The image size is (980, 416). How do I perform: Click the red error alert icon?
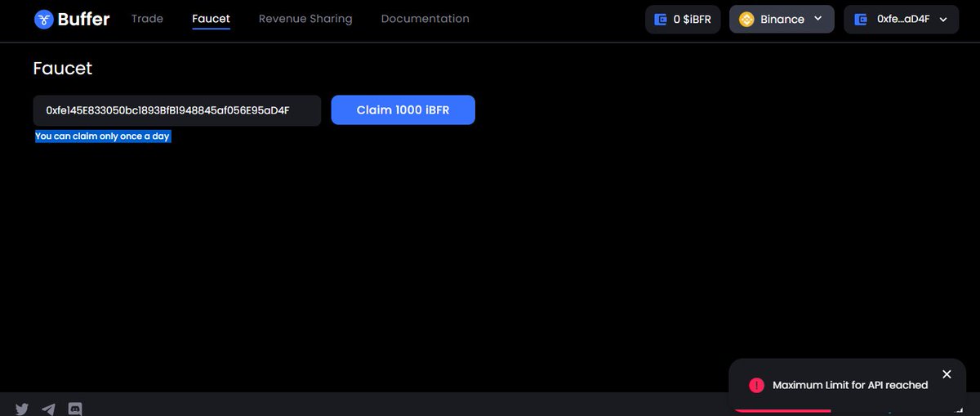[756, 385]
